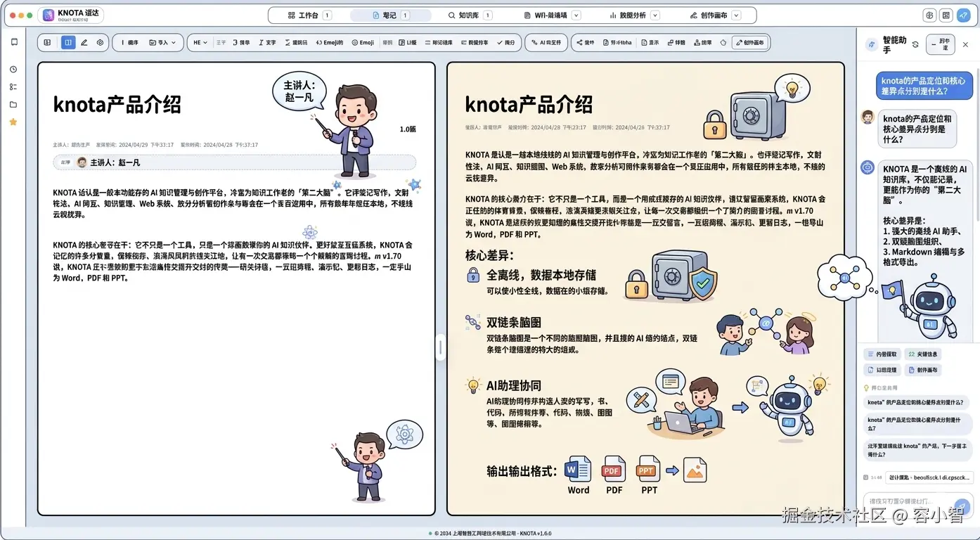The image size is (980, 540).
Task: Click the image icon after the PPT arrow
Action: click(695, 470)
